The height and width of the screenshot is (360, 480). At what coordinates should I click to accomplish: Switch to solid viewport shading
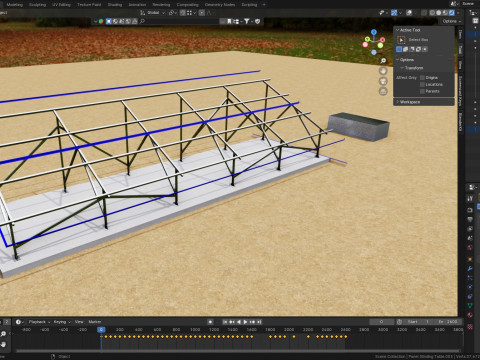[x=439, y=13]
